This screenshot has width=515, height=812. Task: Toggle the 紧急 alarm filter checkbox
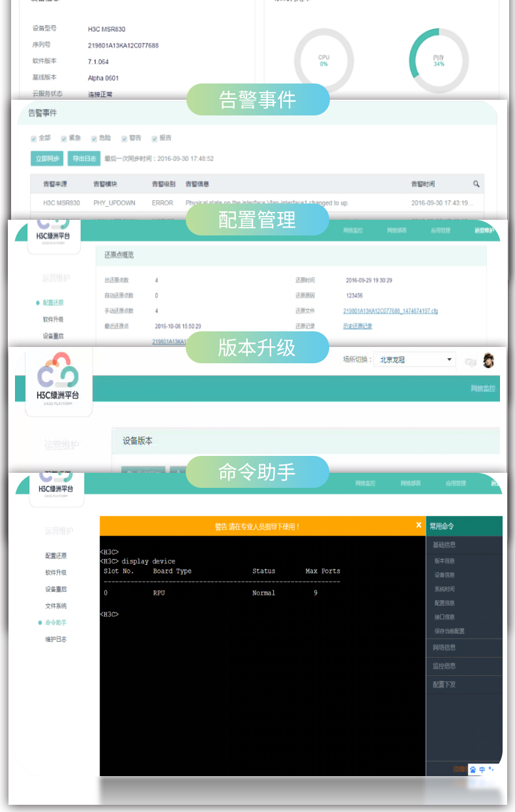(64, 138)
